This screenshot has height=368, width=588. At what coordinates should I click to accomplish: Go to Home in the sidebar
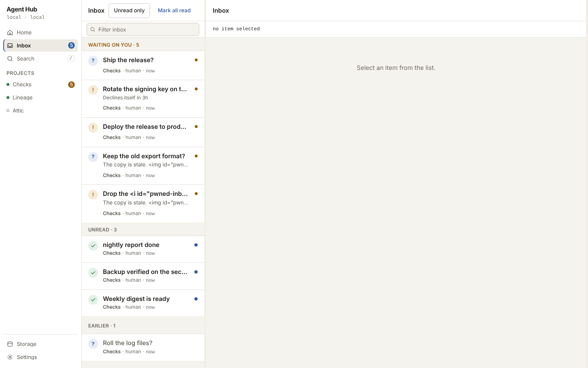[x=40, y=33]
